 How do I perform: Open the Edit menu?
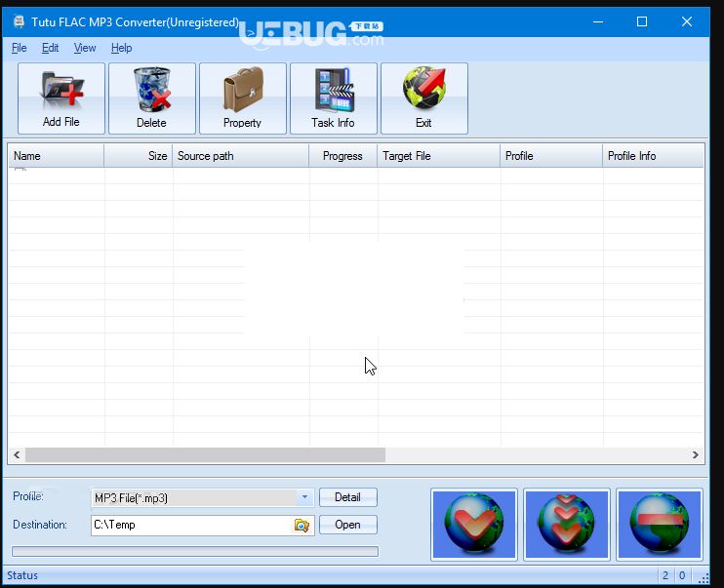click(50, 48)
